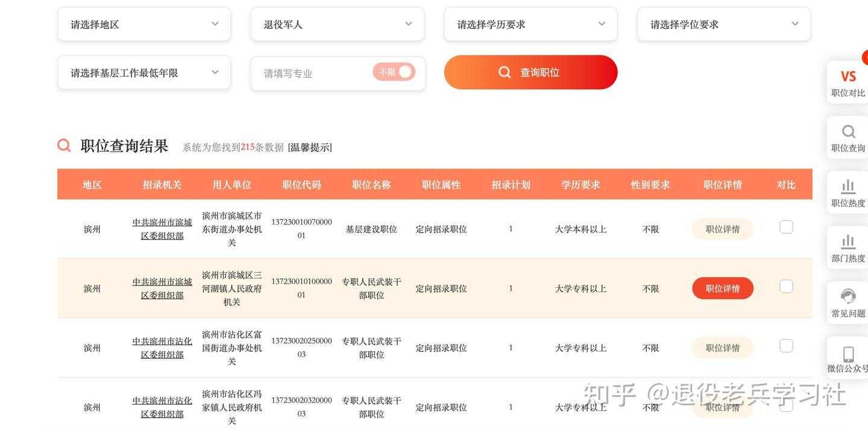
Task: Open 职位详情 for 基层建设职位 row
Action: coord(723,229)
